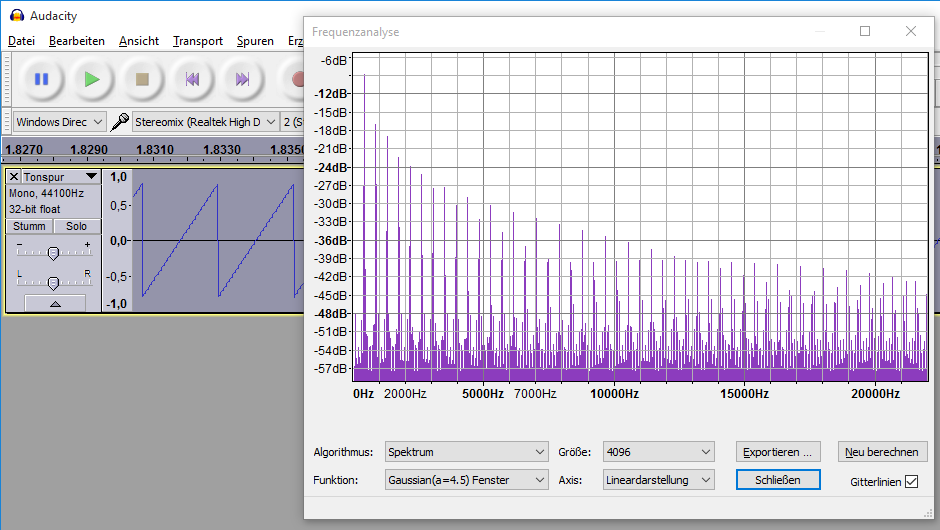Collapse the track with the up arrow
Viewport: 940px width, 530px height.
tap(54, 303)
